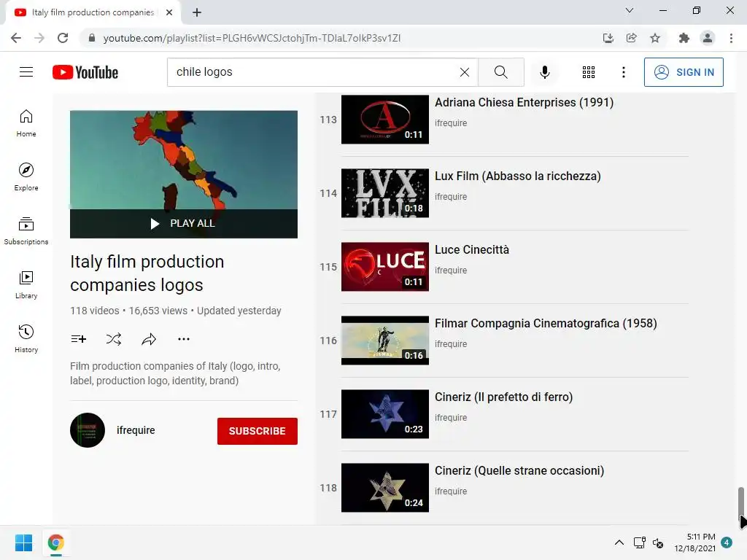The height and width of the screenshot is (560, 747).
Task: Click the address bar URL
Action: click(x=252, y=38)
